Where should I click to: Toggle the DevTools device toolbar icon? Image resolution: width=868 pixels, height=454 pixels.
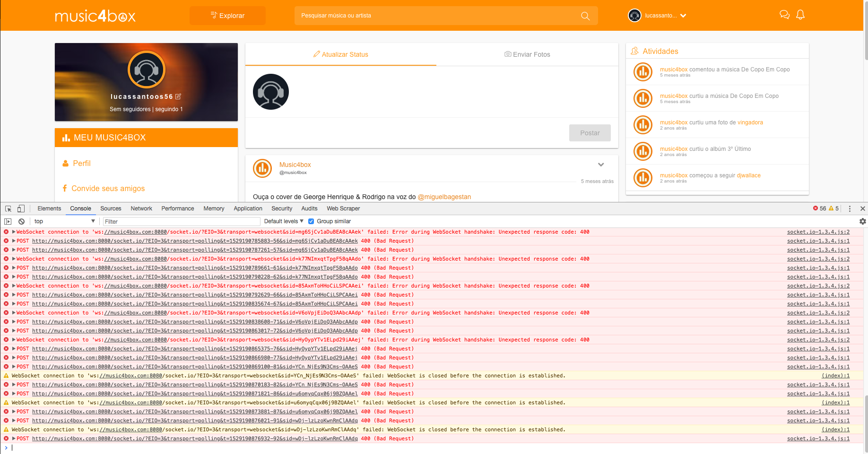coord(21,209)
